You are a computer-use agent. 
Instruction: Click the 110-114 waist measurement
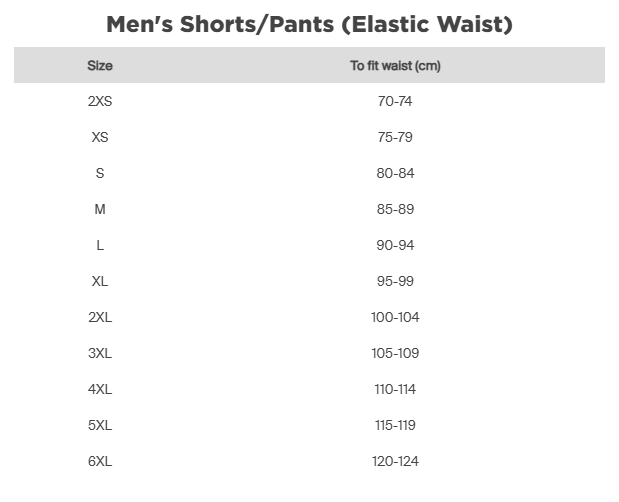(x=395, y=389)
